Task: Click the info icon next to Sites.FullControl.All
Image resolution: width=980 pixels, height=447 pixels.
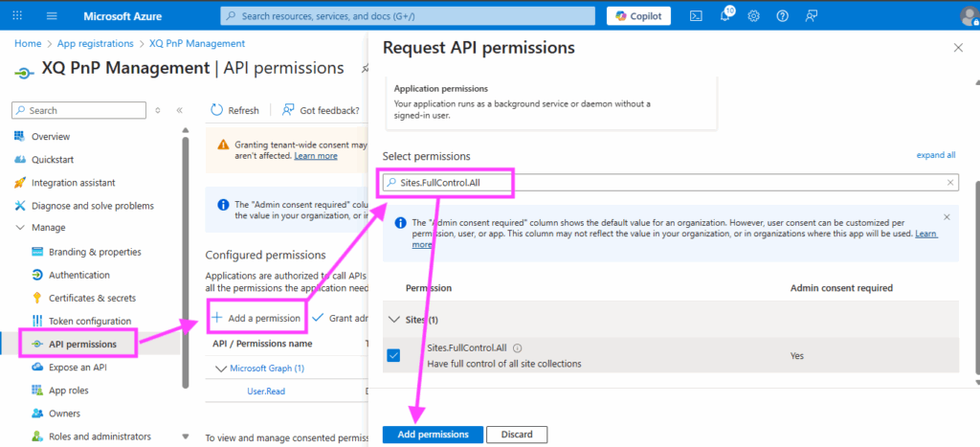Action: point(518,349)
